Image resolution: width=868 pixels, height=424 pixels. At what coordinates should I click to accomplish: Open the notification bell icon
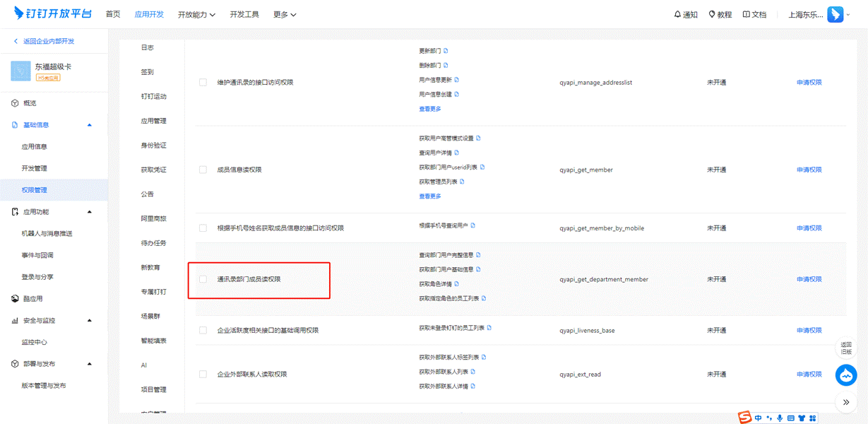coord(678,14)
